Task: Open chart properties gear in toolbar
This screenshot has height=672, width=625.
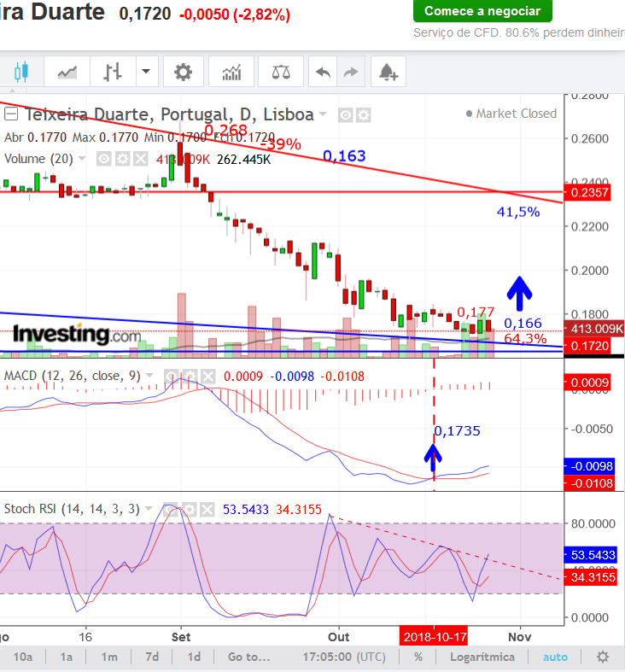Action: click(183, 72)
